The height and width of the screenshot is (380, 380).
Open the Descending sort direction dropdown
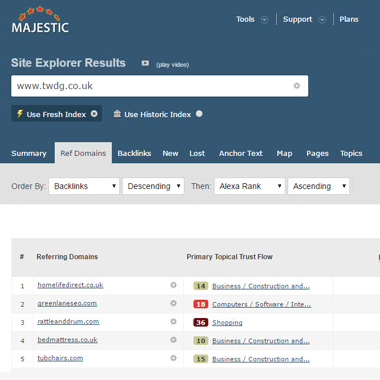(x=153, y=186)
